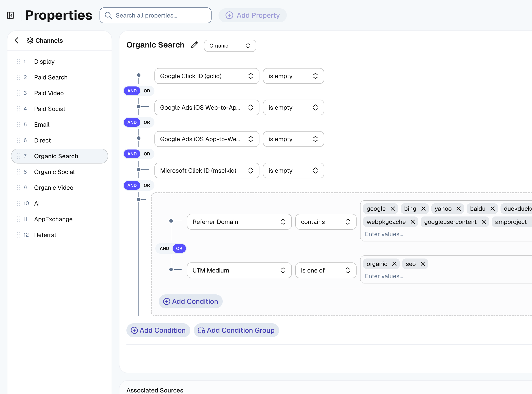Open the Referral channel settings
The width and height of the screenshot is (532, 394).
point(45,235)
